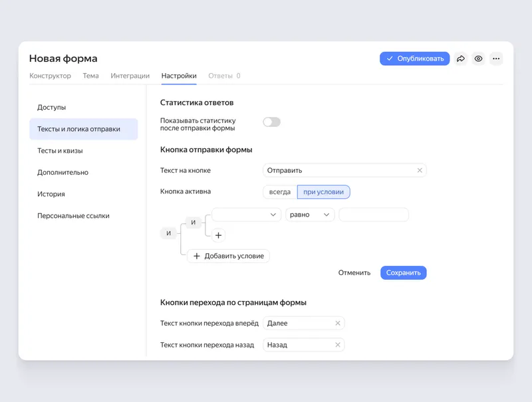This screenshot has width=532, height=402.
Task: Select Тексты и логика отправки section
Action: (84, 129)
